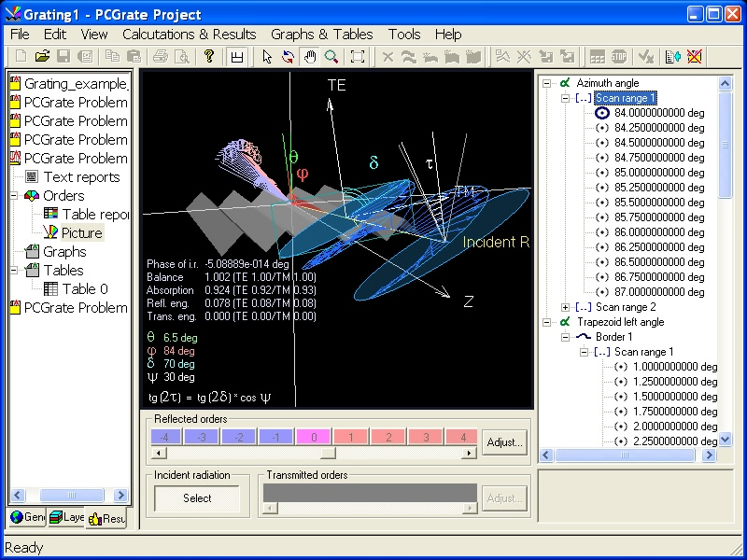Click the magenta order 0 swatch
Image resolution: width=747 pixels, height=560 pixels.
[x=314, y=437]
